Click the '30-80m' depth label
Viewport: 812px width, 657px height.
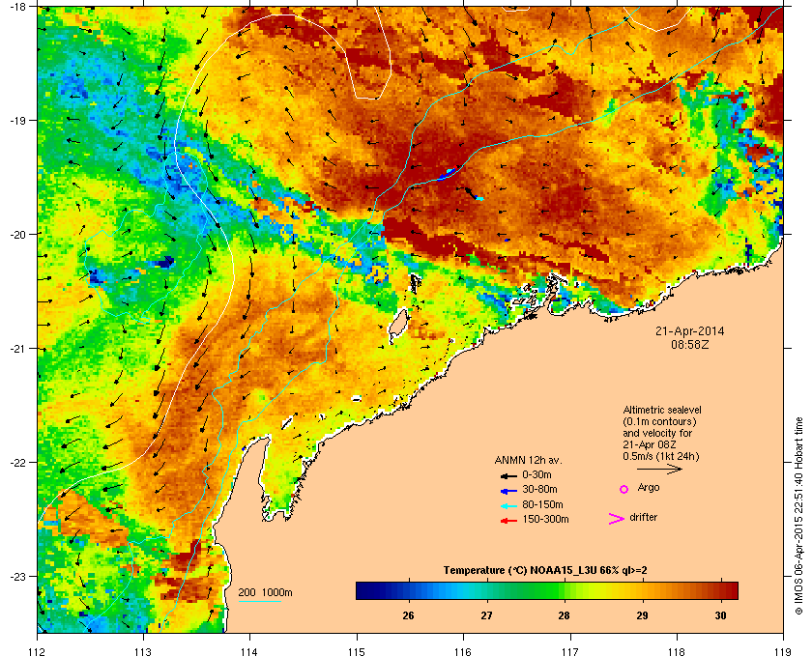coord(540,489)
